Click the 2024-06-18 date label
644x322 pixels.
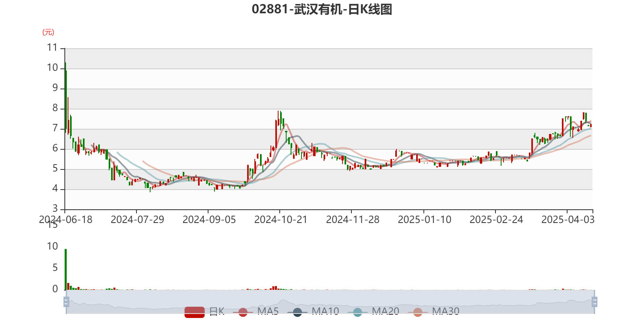point(66,220)
